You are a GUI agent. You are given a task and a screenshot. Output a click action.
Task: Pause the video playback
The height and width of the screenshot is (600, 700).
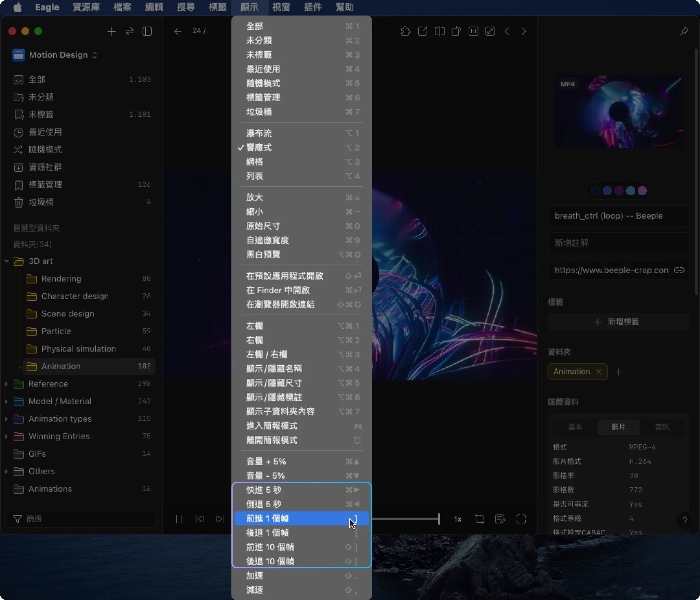[x=179, y=519]
